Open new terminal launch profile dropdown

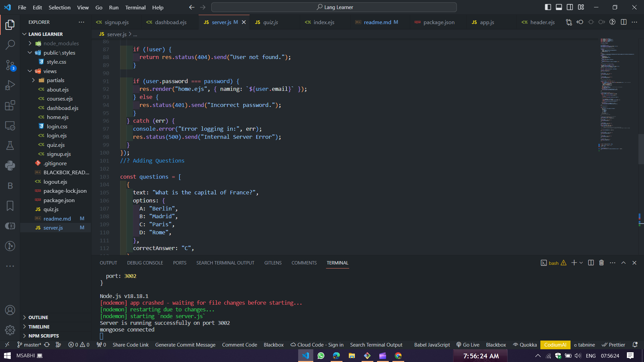pyautogui.click(x=581, y=263)
